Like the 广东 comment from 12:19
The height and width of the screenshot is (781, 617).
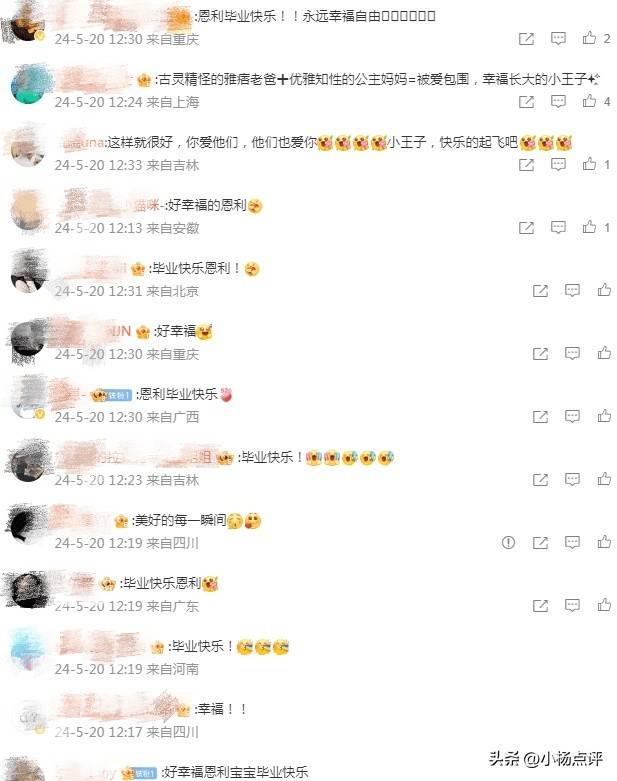[x=604, y=605]
